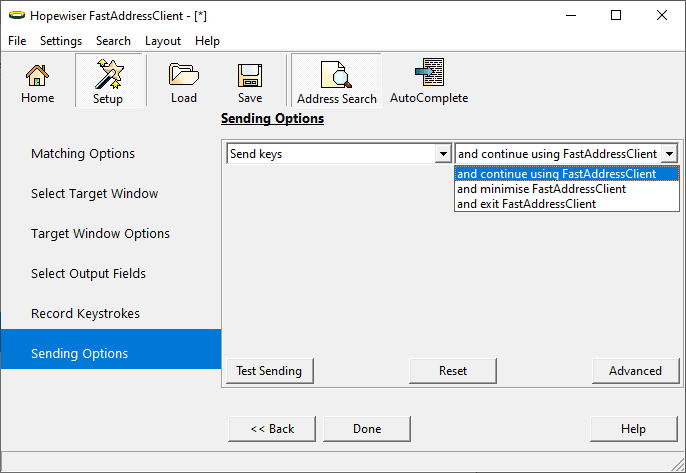
Task: Click the Hopewiser title bar app icon
Action: tap(17, 16)
